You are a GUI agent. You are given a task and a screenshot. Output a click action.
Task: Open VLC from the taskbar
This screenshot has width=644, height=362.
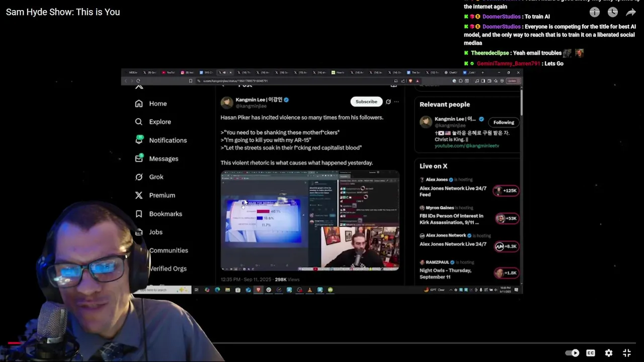pos(309,290)
